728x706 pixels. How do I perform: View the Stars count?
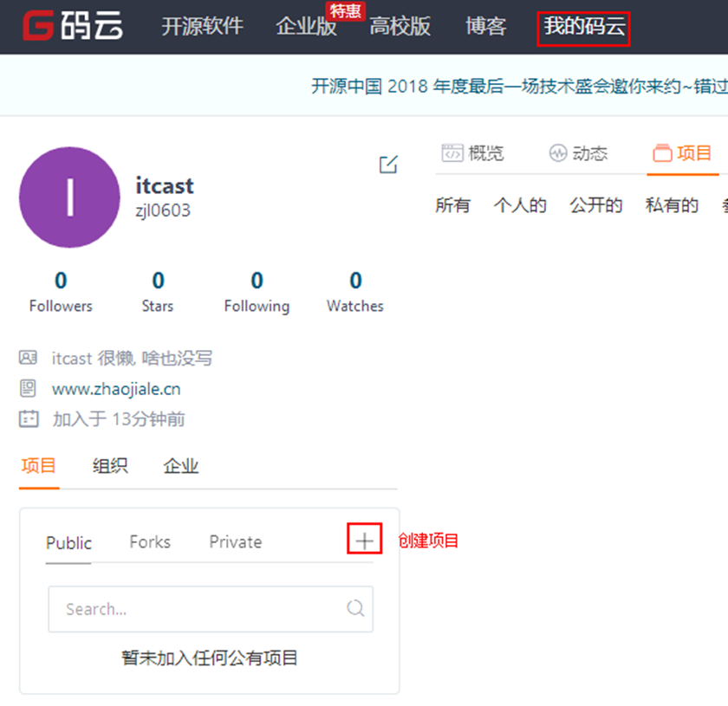pos(158,293)
